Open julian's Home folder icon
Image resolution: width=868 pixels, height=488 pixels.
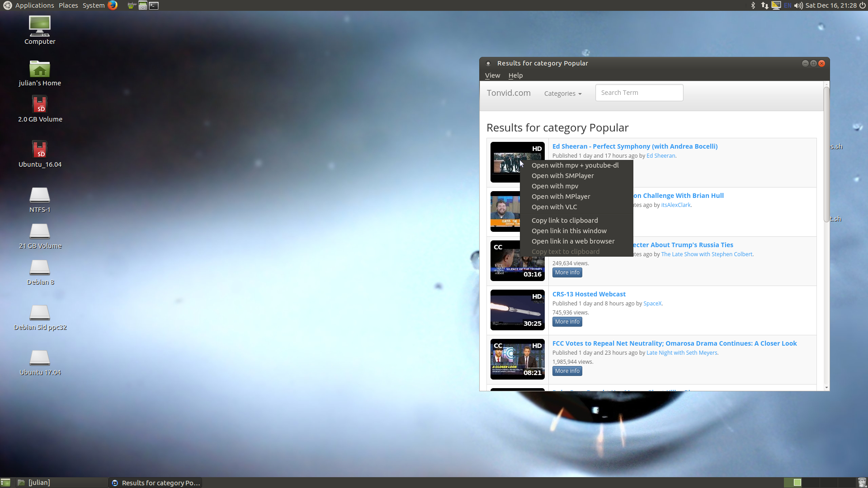pos(40,69)
